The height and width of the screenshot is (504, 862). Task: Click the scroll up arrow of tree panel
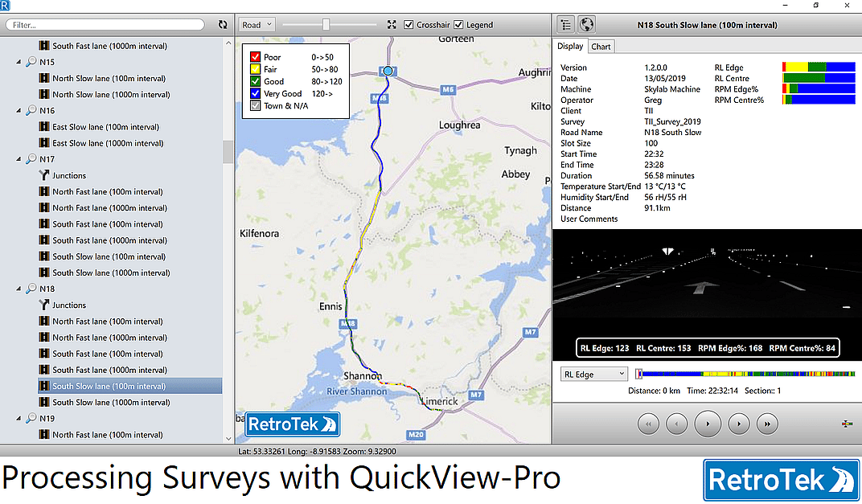pyautogui.click(x=228, y=43)
